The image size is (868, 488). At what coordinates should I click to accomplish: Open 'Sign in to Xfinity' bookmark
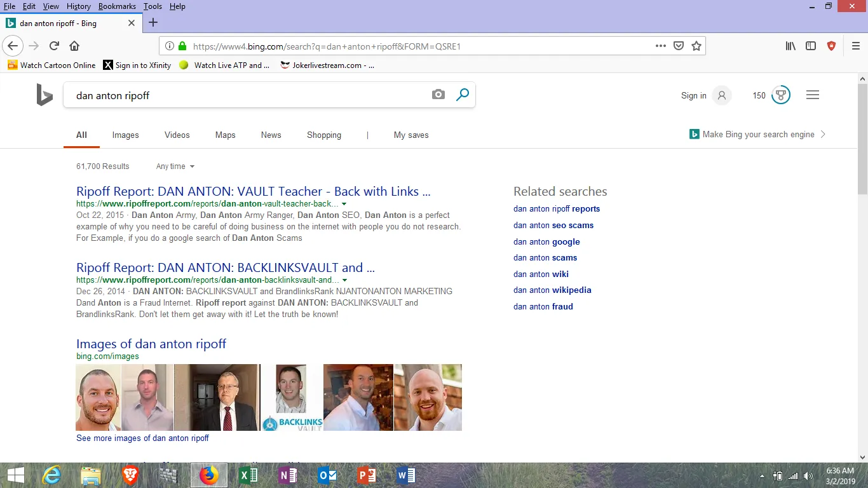pyautogui.click(x=137, y=65)
